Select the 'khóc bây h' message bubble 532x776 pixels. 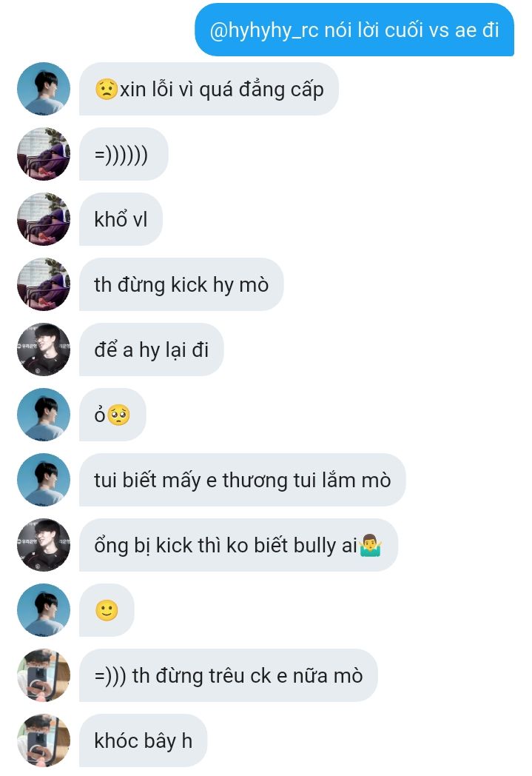point(144,740)
